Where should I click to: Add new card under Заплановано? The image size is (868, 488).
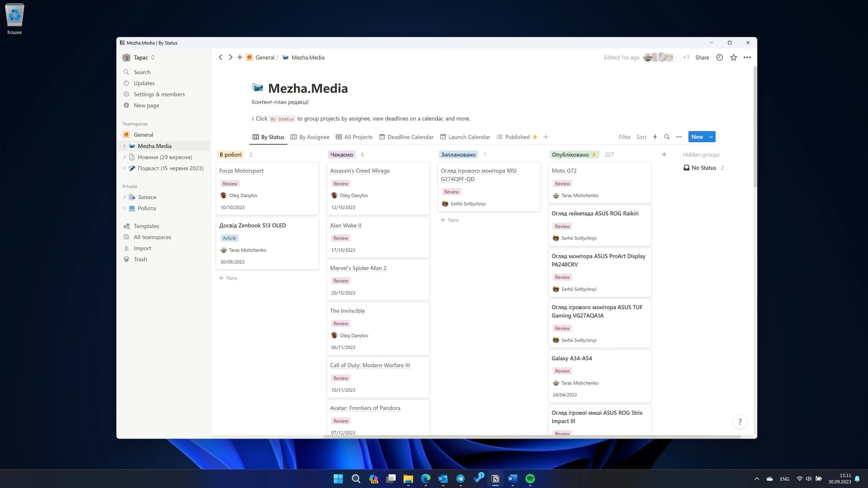click(450, 220)
